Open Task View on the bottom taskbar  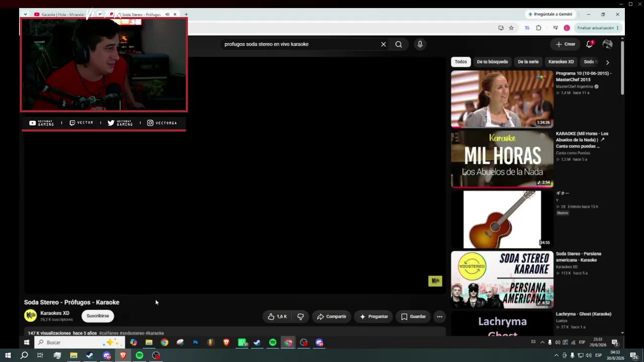click(40, 355)
